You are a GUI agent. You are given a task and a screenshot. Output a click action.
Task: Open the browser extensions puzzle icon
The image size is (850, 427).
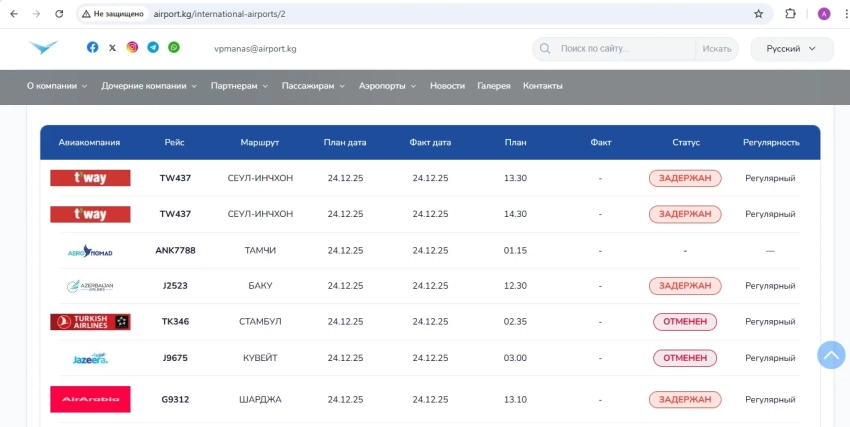tap(790, 14)
